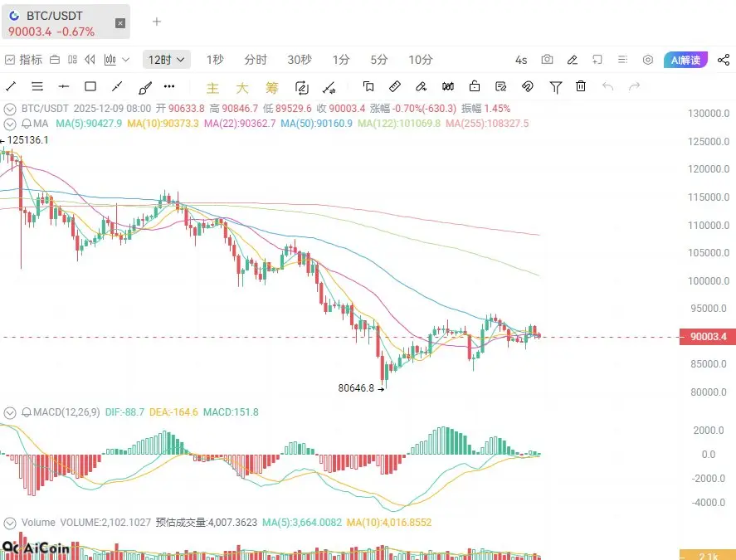
Task: Click the AI解读 button
Action: point(685,60)
